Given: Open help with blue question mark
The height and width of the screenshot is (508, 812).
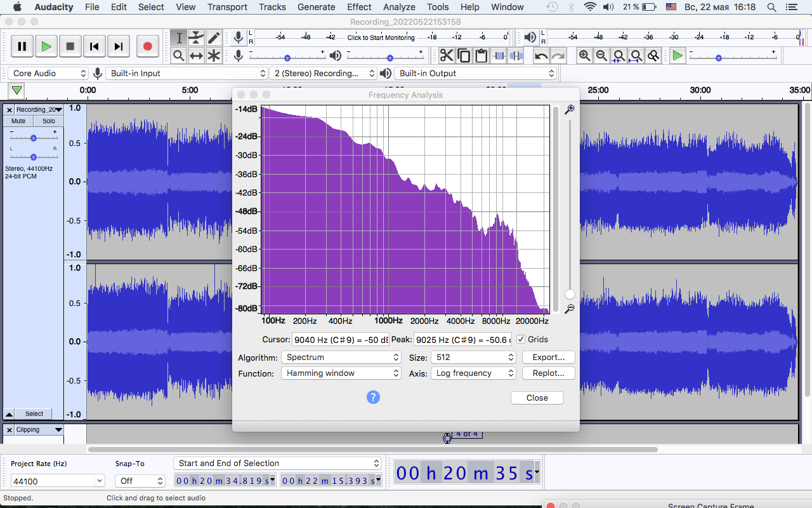Looking at the screenshot, I should point(373,398).
